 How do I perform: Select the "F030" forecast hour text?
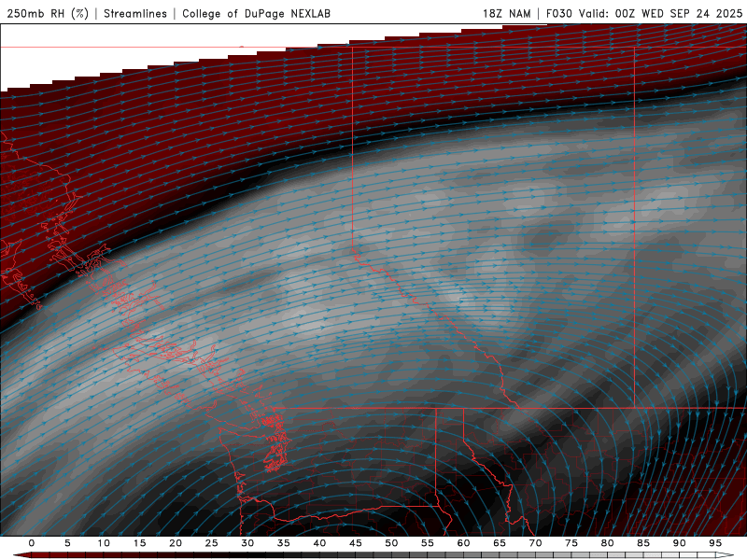coord(558,13)
